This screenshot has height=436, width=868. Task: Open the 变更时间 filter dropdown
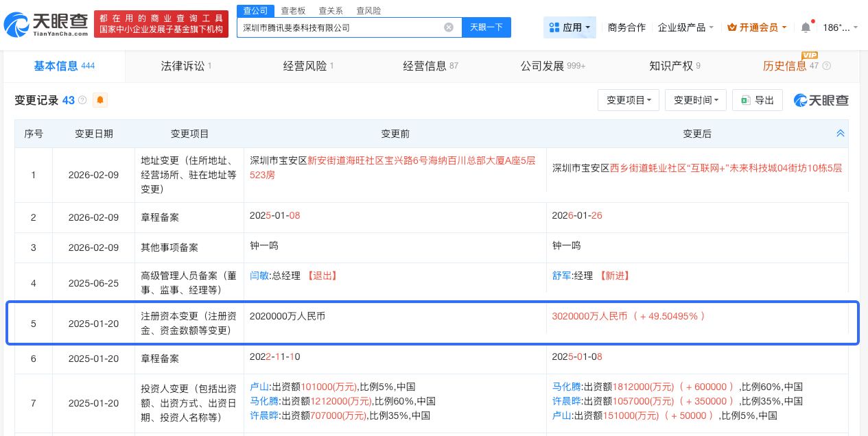coord(695,100)
